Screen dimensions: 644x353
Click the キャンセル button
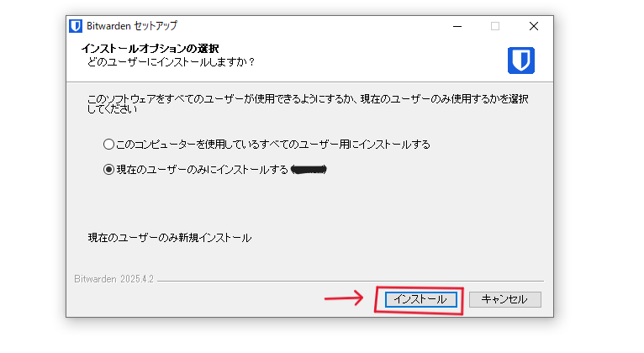tap(504, 299)
